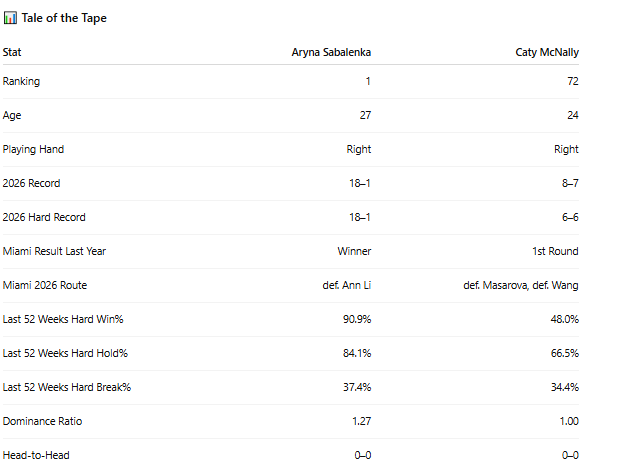Click the 'def. Masarova, def. Wang' cell
Image resolution: width=617 pixels, height=471 pixels.
tap(521, 285)
